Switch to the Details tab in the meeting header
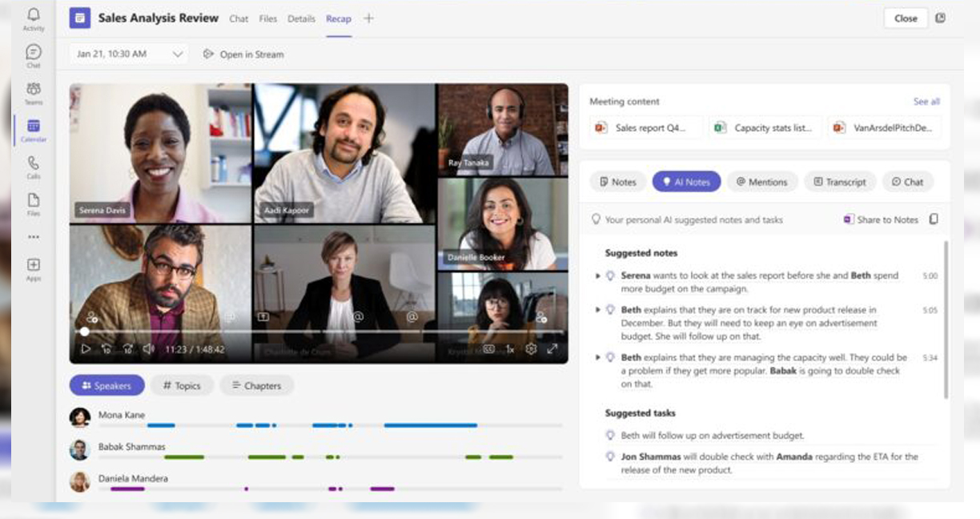Screen dimensions: 980x519 pos(301,18)
